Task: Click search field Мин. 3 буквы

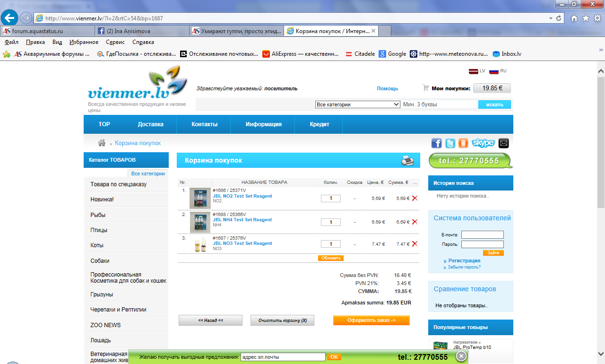Action: tap(439, 104)
